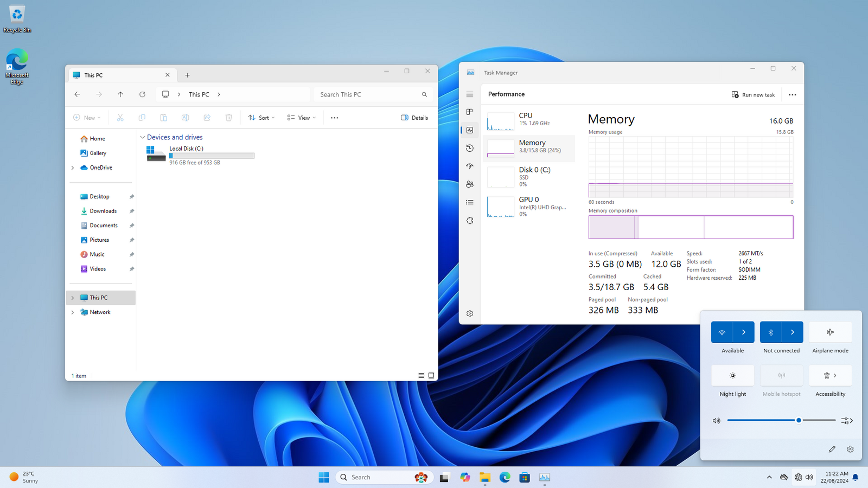This screenshot has height=488, width=868.
Task: Open App history icon in Task Manager
Action: 470,148
